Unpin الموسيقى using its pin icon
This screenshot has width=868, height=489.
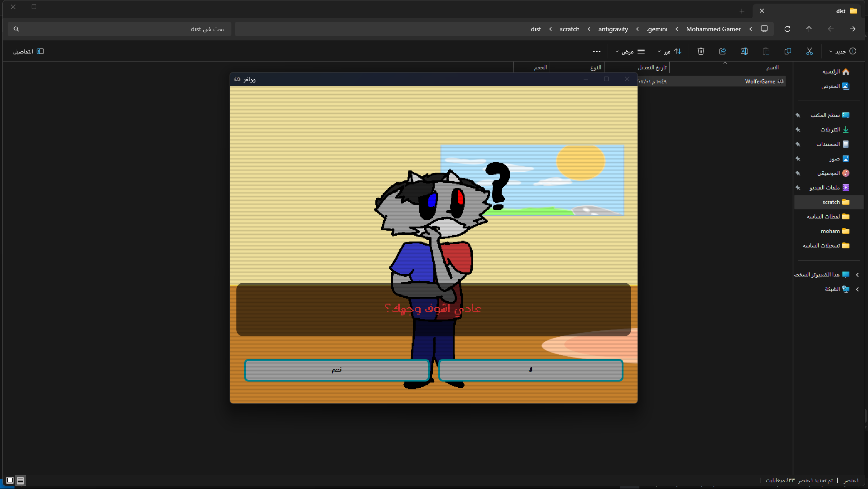coord(798,173)
